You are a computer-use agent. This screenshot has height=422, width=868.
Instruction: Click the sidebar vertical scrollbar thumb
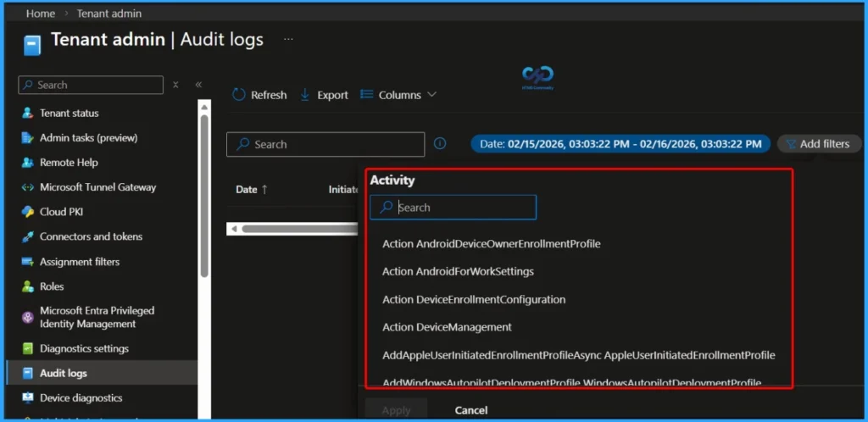click(x=204, y=195)
